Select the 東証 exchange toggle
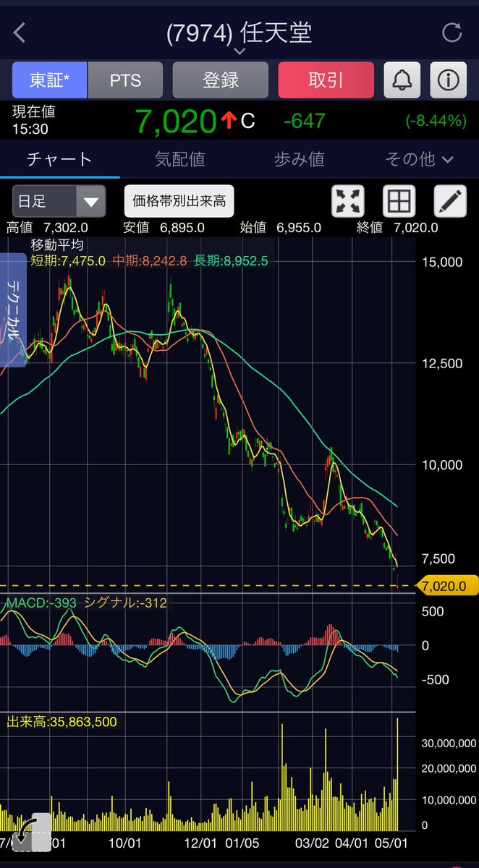Image resolution: width=479 pixels, height=868 pixels. pos(50,80)
